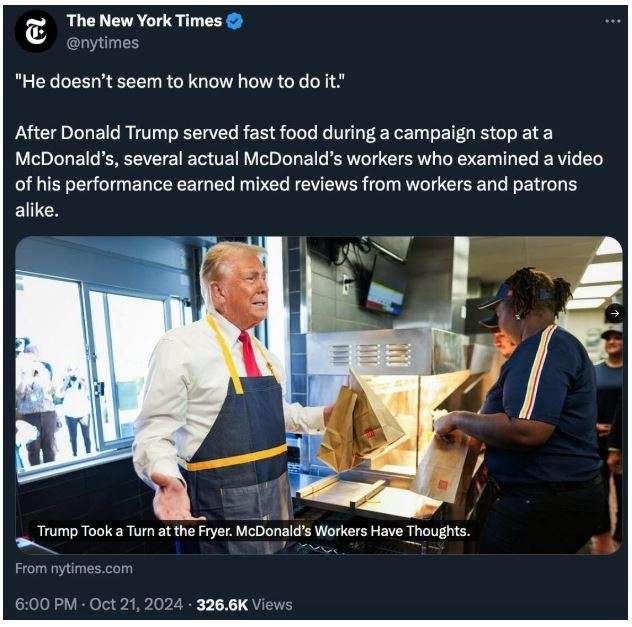Open The New York Times display name
Viewport: 632px width, 627px height.
pyautogui.click(x=144, y=21)
